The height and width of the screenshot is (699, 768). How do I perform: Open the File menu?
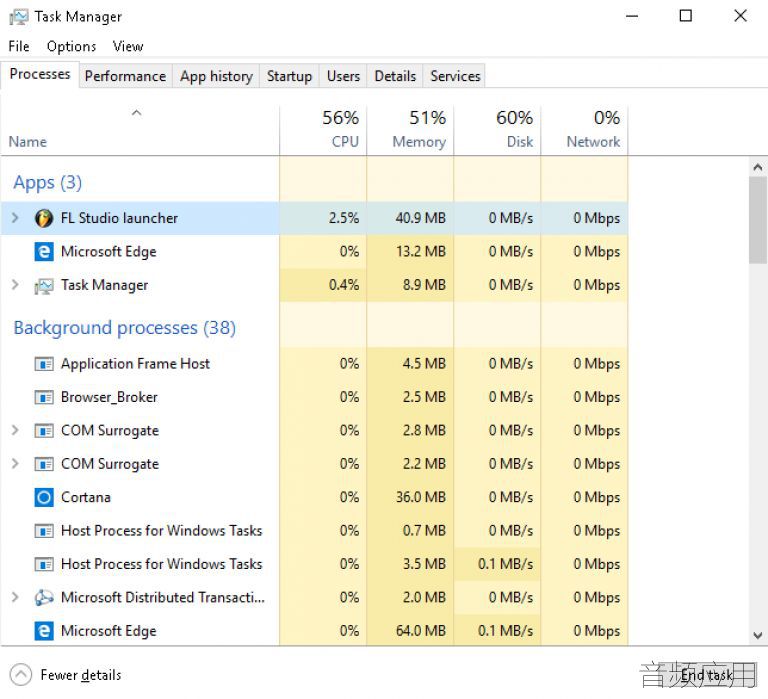tap(19, 47)
